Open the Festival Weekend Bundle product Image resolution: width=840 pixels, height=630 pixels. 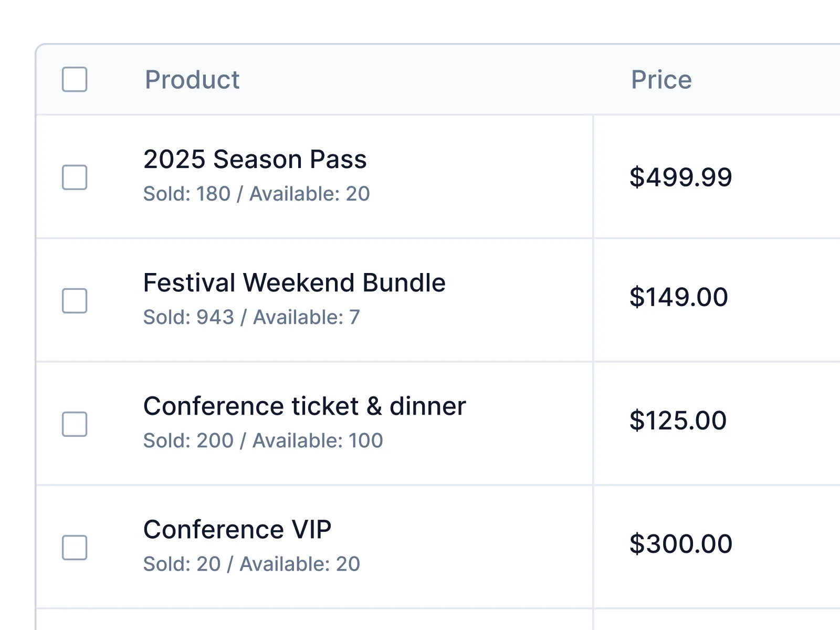294,283
